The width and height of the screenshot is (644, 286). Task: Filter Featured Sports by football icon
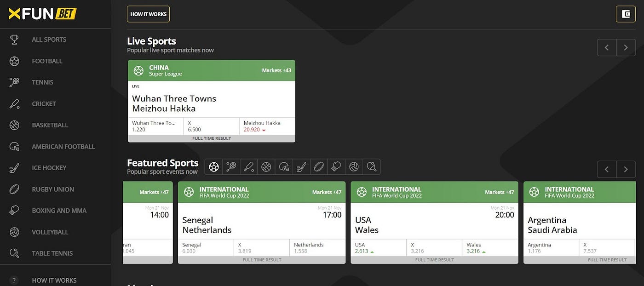[x=214, y=166]
